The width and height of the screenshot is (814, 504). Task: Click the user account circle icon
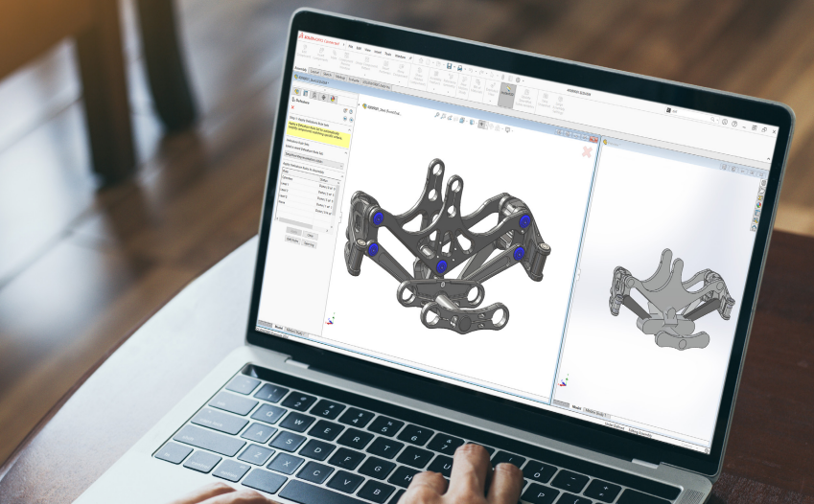725,122
